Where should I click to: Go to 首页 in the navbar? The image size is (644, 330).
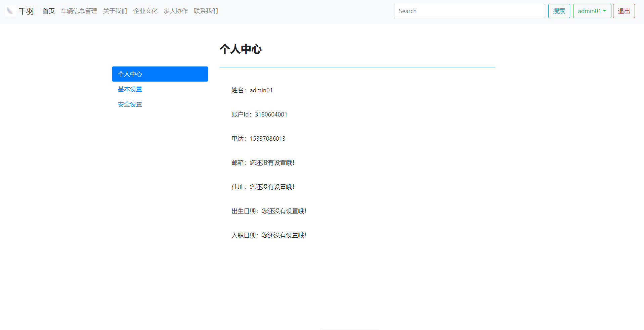click(49, 11)
